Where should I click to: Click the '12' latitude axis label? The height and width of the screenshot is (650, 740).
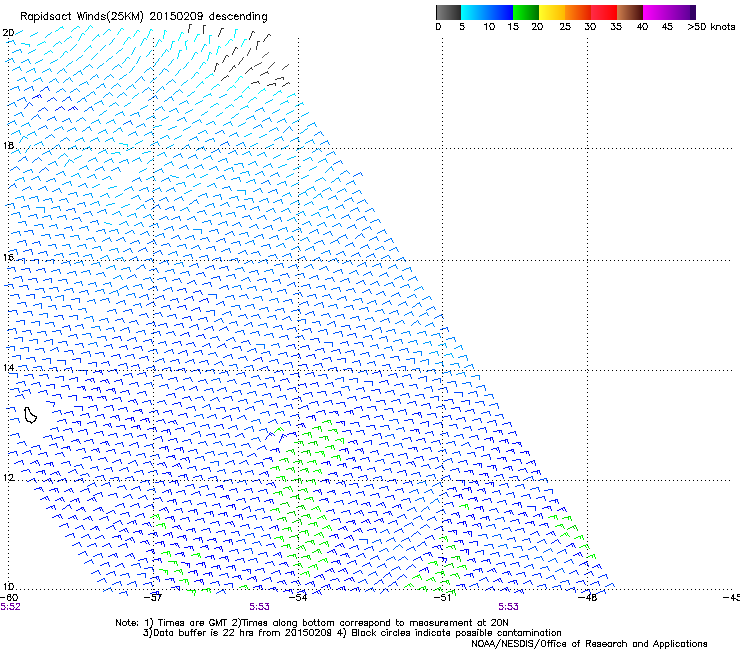pyautogui.click(x=8, y=477)
